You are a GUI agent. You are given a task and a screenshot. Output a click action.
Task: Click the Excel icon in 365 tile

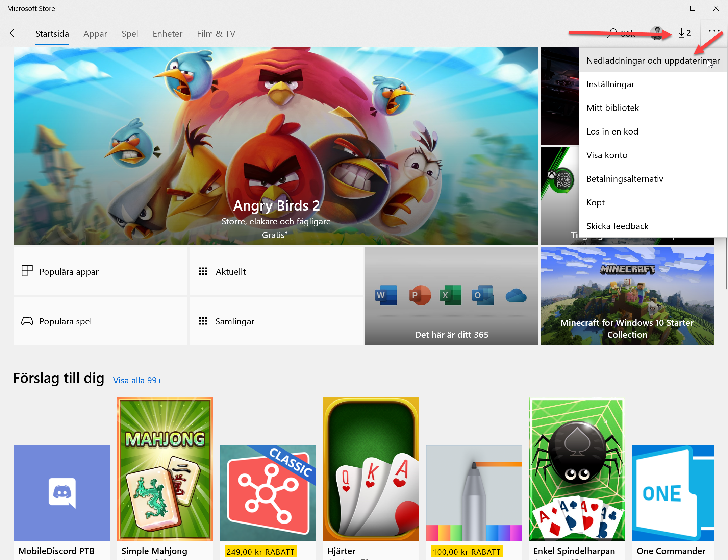click(x=450, y=295)
